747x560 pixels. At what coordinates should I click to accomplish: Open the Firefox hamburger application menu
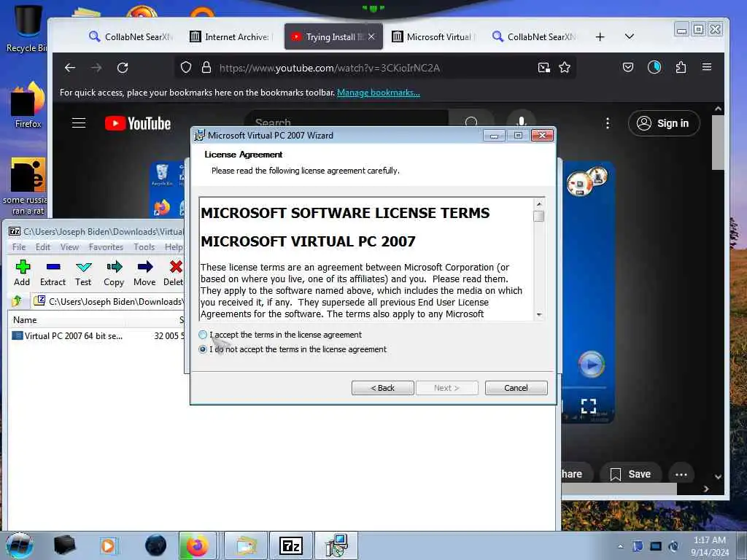707,67
